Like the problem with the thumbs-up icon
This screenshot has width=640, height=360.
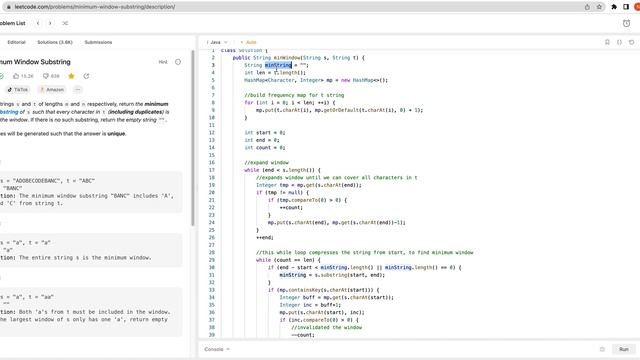click(16, 76)
